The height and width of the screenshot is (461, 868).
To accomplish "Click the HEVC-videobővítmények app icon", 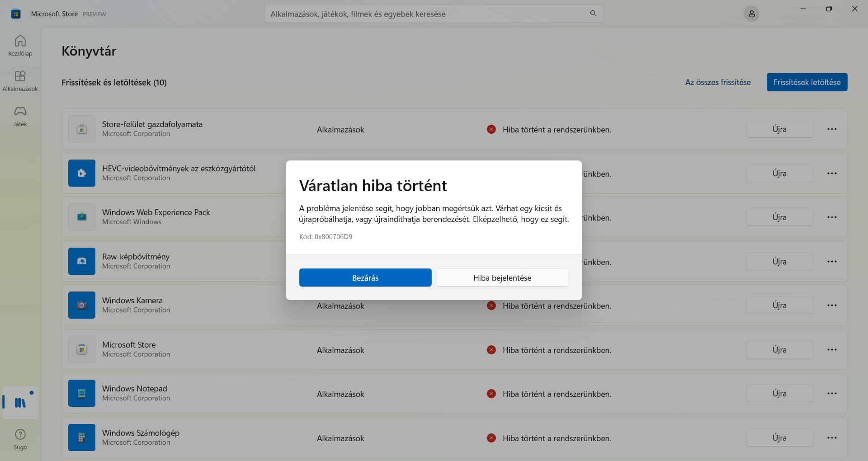I will (82, 173).
